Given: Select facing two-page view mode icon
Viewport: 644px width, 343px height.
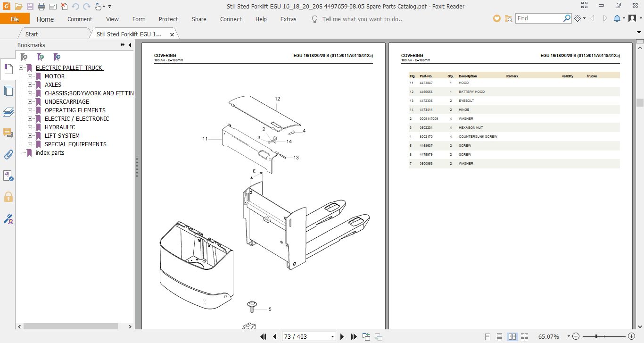Looking at the screenshot, I should [x=512, y=337].
